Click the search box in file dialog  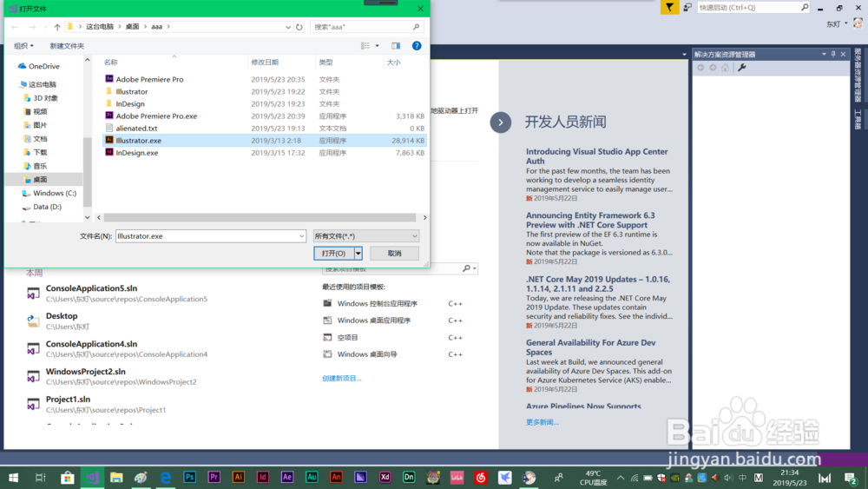pos(361,27)
